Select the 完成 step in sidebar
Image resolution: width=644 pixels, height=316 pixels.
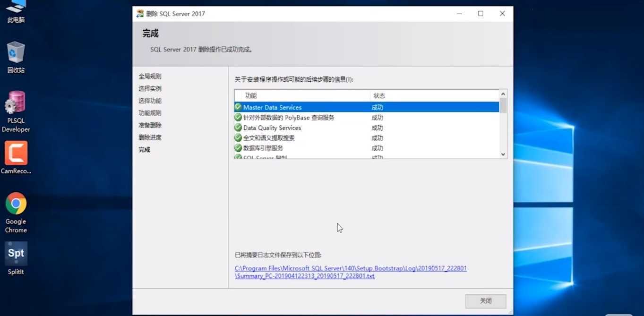[x=144, y=149]
